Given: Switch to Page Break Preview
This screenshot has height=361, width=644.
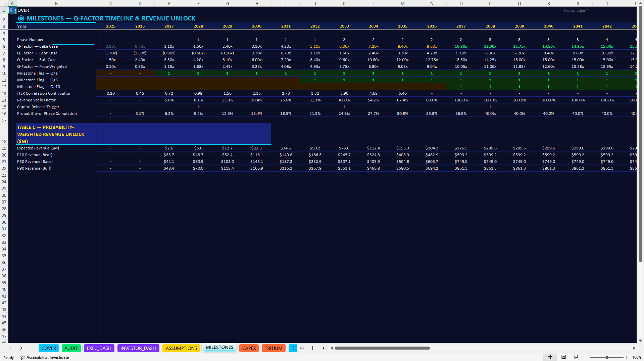Looking at the screenshot, I should (x=577, y=357).
